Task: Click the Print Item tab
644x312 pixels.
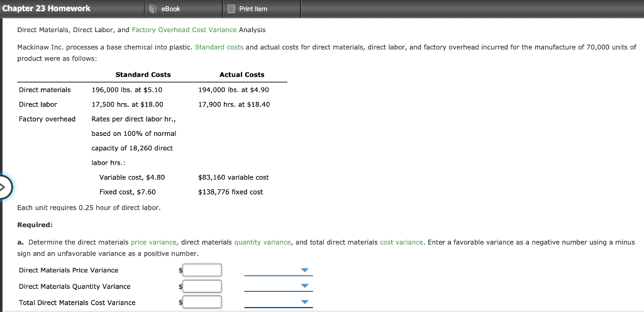Action: tap(262, 9)
